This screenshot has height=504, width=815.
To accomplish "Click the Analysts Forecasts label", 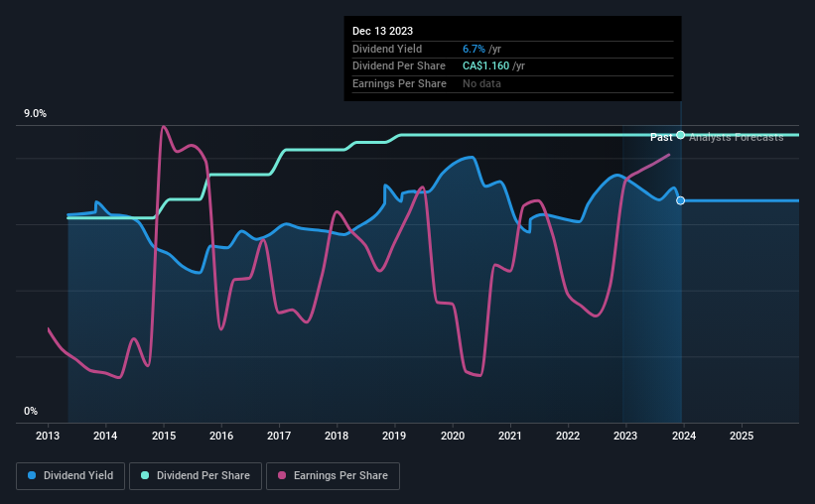I will [x=736, y=137].
